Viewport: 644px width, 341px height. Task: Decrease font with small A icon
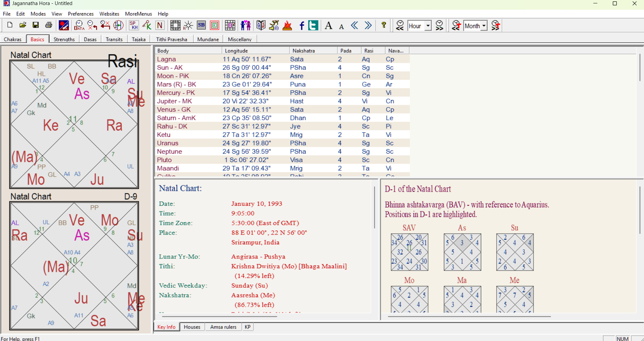[341, 26]
